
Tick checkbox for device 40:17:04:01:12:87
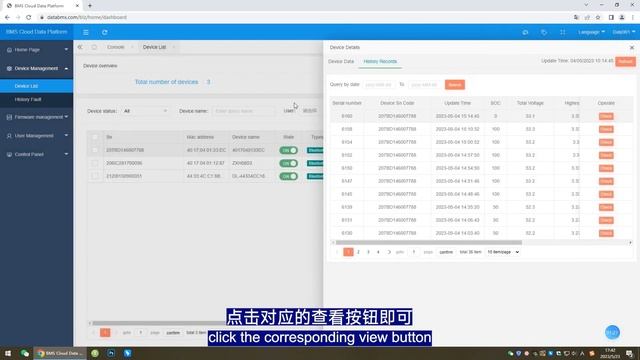click(95, 163)
